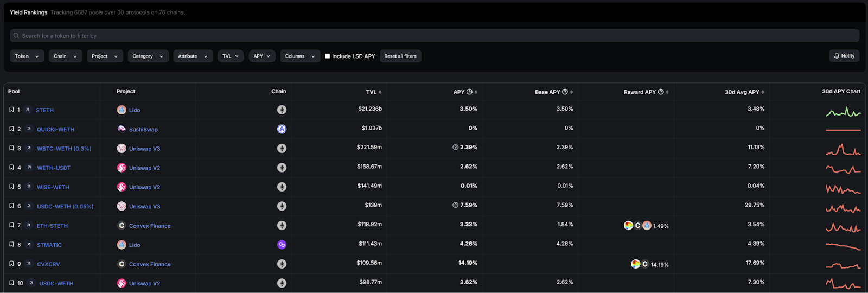Open the Columns dropdown
Screen dimensions: 868x293
[x=301, y=56]
